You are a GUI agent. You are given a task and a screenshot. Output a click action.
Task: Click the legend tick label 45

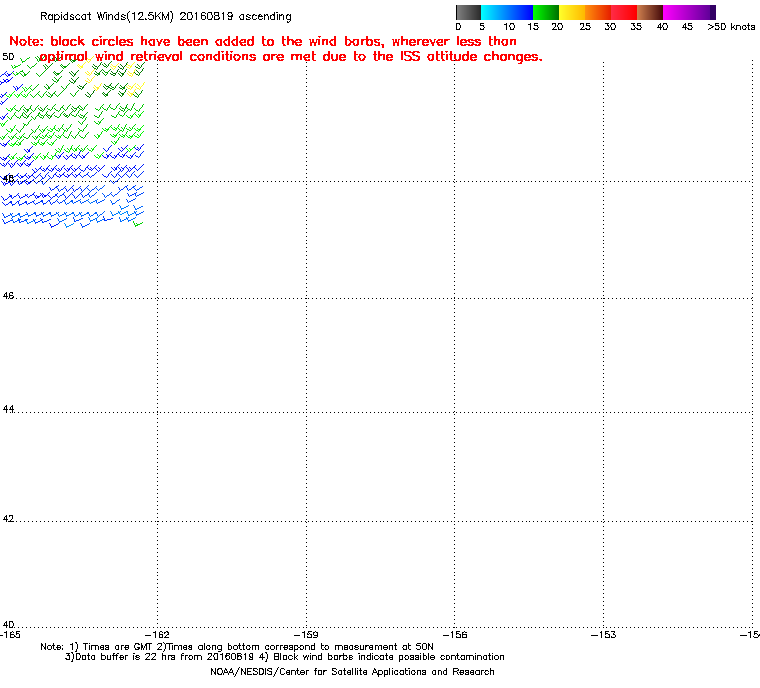coord(687,27)
